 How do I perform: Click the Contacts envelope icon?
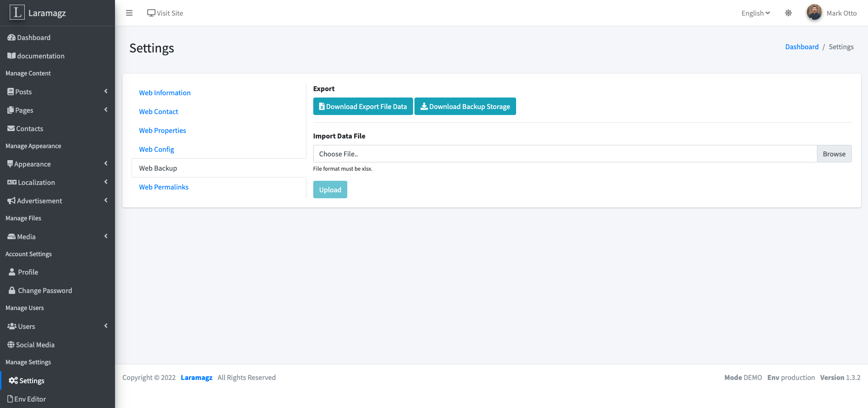pyautogui.click(x=11, y=129)
